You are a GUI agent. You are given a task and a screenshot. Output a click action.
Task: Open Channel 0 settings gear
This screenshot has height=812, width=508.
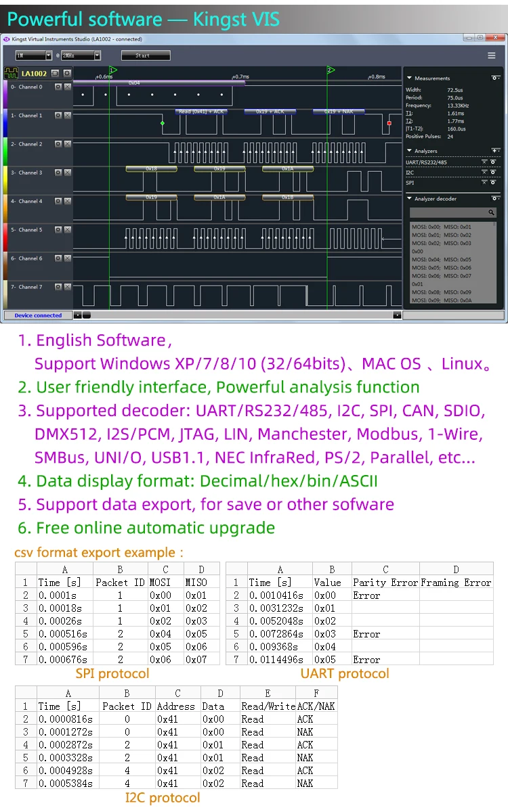(58, 87)
